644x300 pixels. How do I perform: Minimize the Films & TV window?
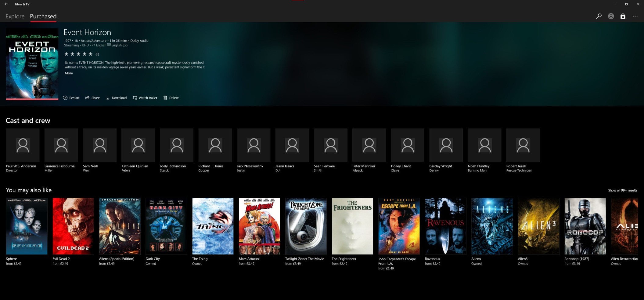pyautogui.click(x=615, y=4)
